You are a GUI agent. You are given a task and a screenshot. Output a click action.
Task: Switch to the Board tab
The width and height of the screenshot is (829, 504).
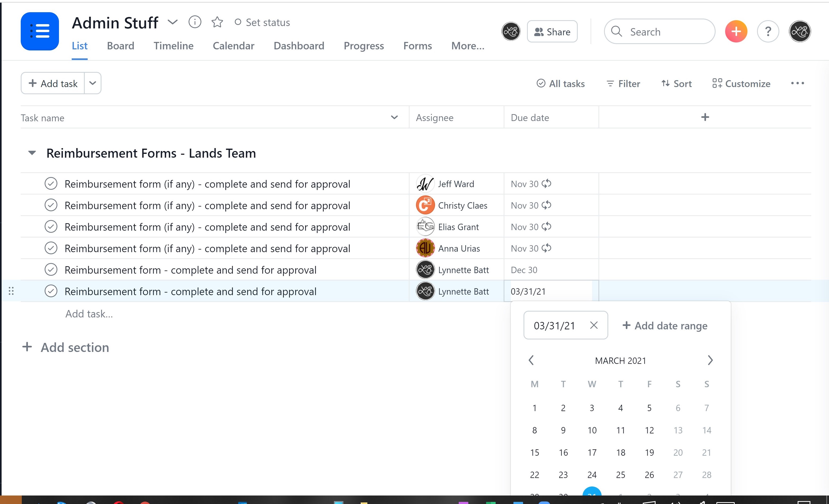[120, 46]
